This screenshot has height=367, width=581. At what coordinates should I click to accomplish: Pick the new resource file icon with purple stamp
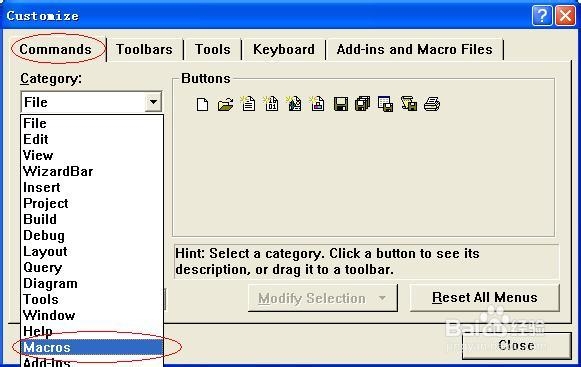pos(317,104)
